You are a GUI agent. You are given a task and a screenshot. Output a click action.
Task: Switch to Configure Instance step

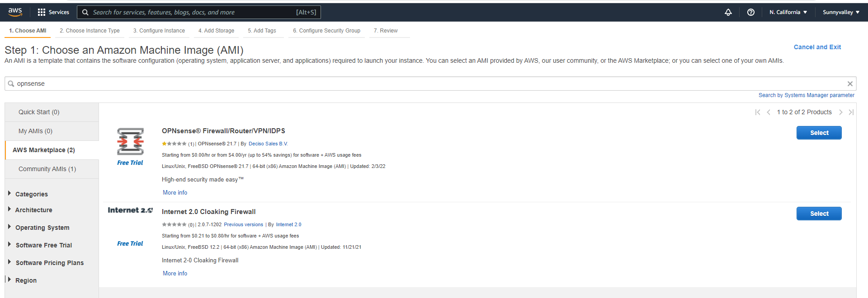coord(159,31)
